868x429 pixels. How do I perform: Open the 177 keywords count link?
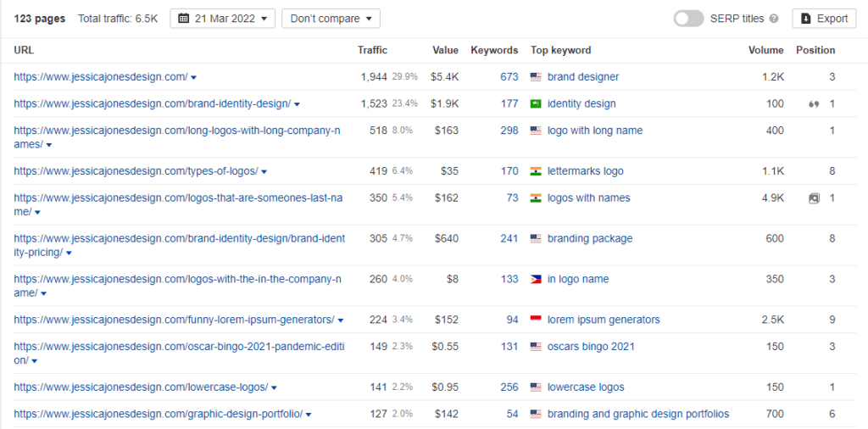point(509,103)
